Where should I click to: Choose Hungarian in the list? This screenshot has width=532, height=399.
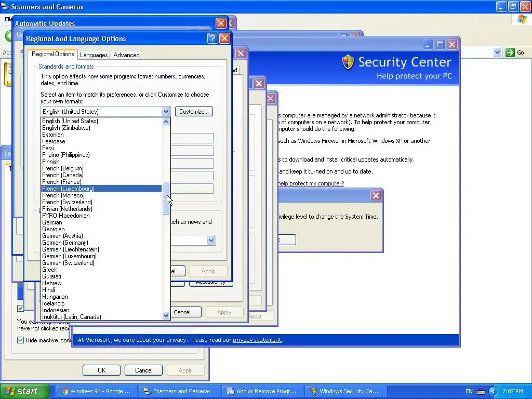tap(101, 297)
